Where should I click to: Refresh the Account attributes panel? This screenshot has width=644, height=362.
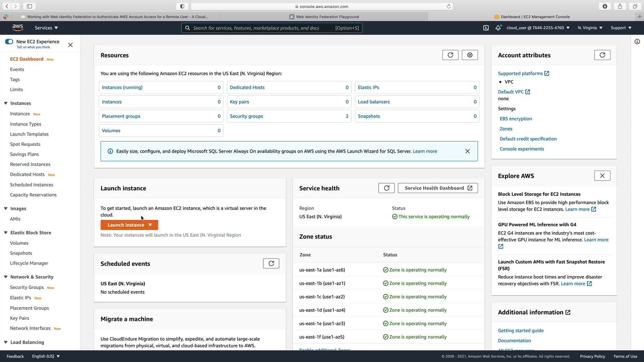click(x=602, y=55)
